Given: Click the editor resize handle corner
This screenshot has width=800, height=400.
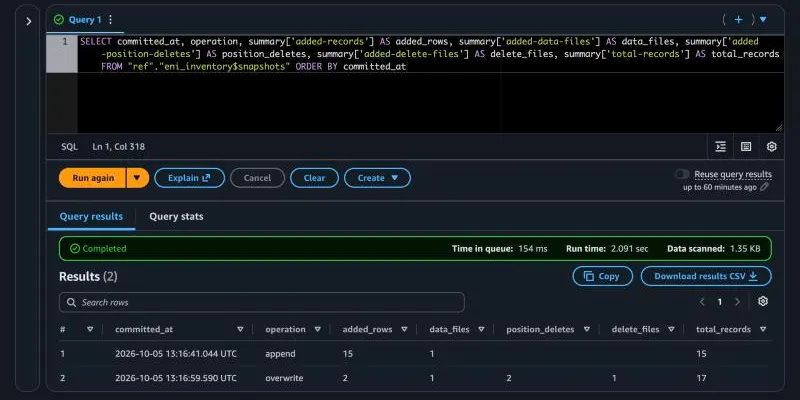Looking at the screenshot, I should click(x=779, y=128).
